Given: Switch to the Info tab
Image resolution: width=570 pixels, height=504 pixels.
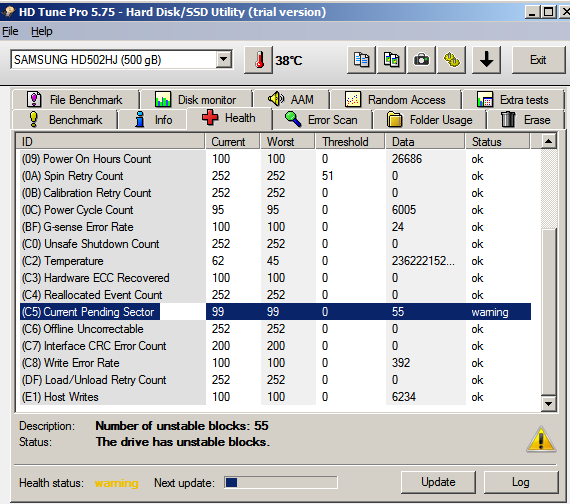Looking at the screenshot, I should 153,120.
